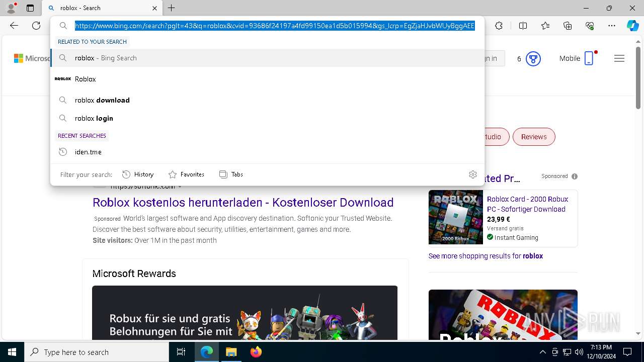644x362 pixels.
Task: Open the browser profile icon
Action: pyautogui.click(x=11, y=8)
